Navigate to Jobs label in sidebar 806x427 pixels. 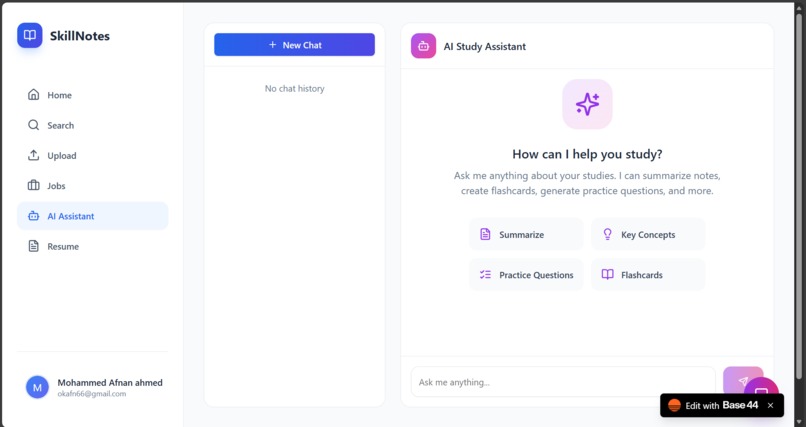[56, 186]
